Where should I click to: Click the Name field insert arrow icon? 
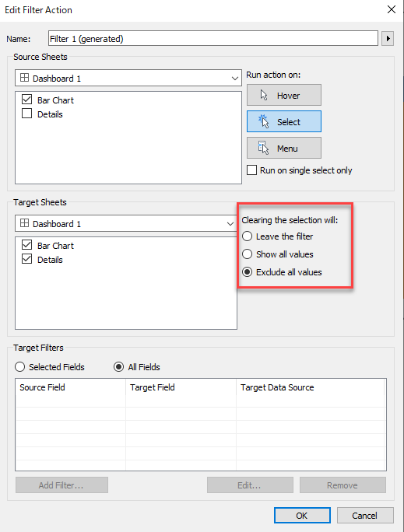pyautogui.click(x=388, y=38)
